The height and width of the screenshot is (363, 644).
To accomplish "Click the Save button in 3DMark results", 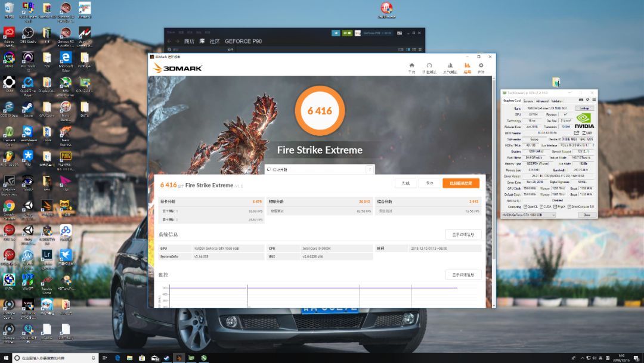I will pyautogui.click(x=429, y=183).
